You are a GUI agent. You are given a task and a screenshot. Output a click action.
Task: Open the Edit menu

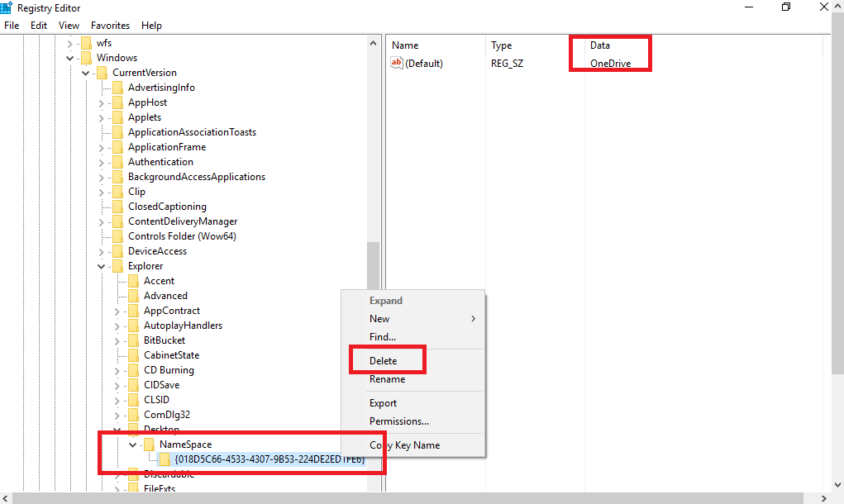pos(38,25)
